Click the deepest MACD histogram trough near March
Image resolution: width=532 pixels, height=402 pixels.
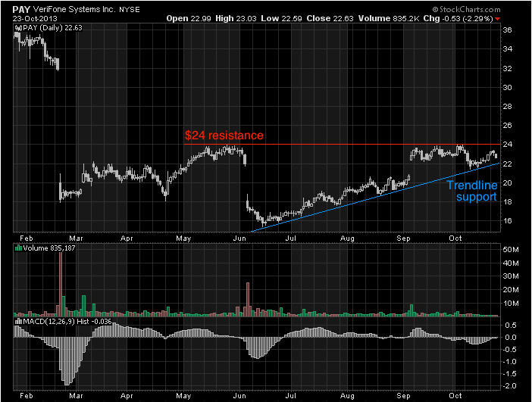[67, 361]
